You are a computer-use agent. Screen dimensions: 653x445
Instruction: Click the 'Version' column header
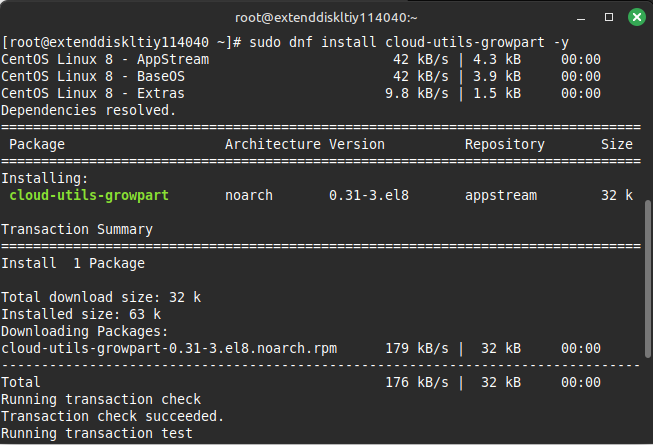tap(357, 144)
